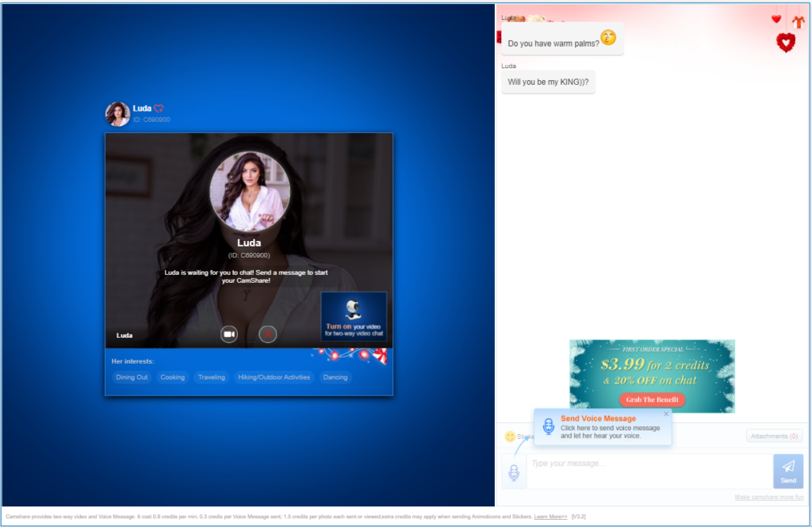This screenshot has width=812, height=527.
Task: Select the Dining Out interest tag
Action: (x=132, y=377)
